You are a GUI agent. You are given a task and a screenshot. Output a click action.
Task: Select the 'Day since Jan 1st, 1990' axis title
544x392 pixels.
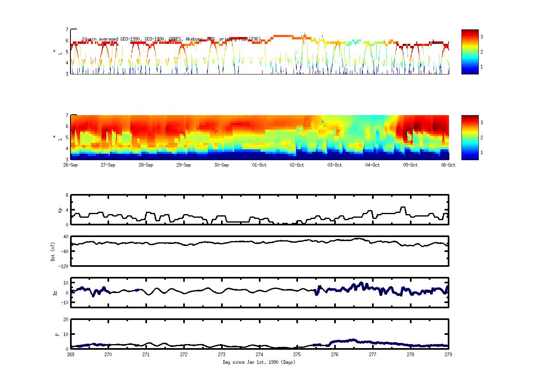click(x=259, y=362)
